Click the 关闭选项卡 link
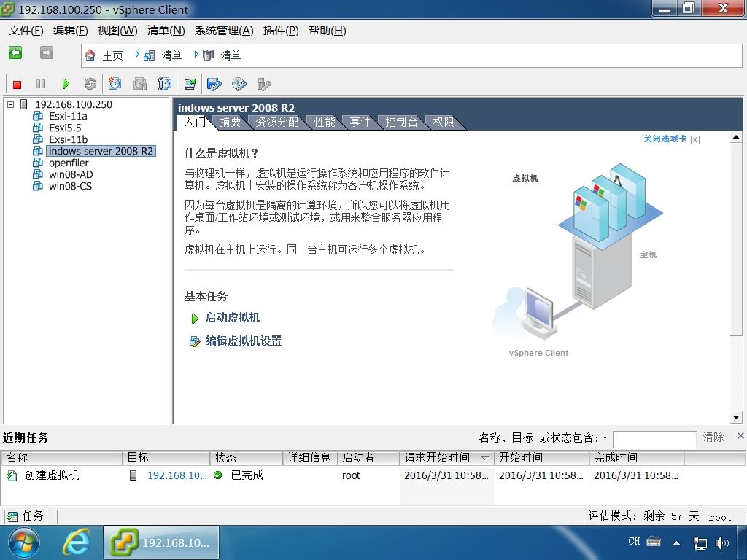This screenshot has height=560, width=747. pos(665,139)
